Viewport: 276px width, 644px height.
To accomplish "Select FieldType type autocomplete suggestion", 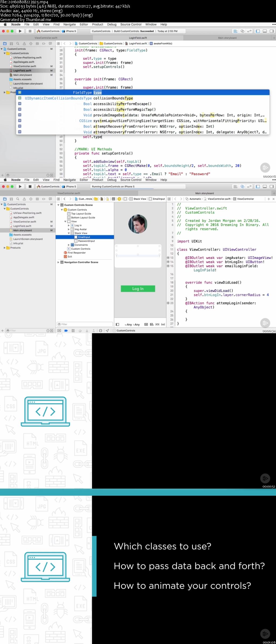I will [x=143, y=93].
